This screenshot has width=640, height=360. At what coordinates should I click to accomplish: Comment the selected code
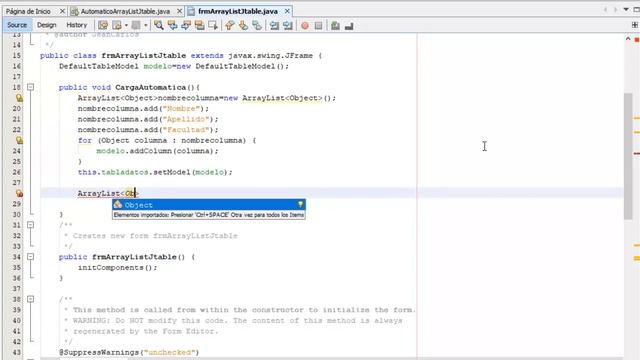pos(336,25)
